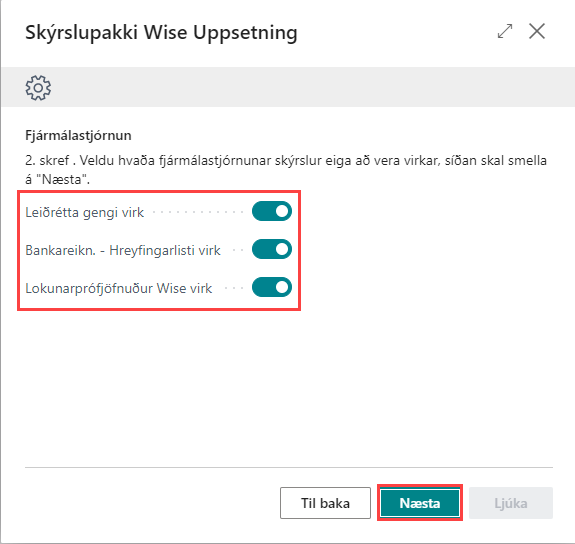The image size is (575, 544).
Task: Click the quoted "Næsta" word in instructions
Action: coord(63,179)
